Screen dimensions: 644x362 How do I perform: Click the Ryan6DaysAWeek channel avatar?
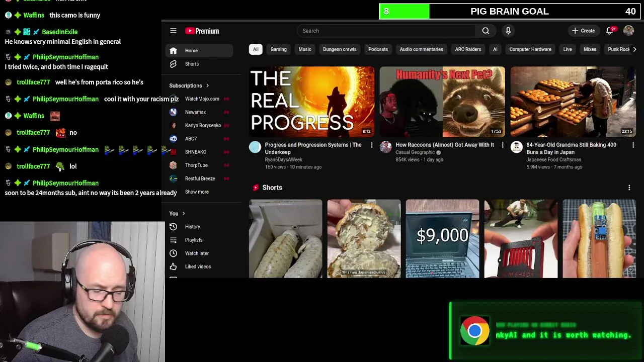[x=255, y=147]
